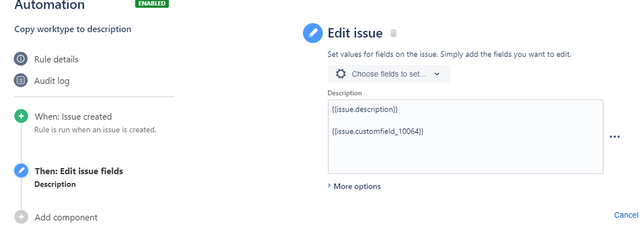644x248 pixels.
Task: Select Then: Edit issue fields step
Action: (79, 171)
